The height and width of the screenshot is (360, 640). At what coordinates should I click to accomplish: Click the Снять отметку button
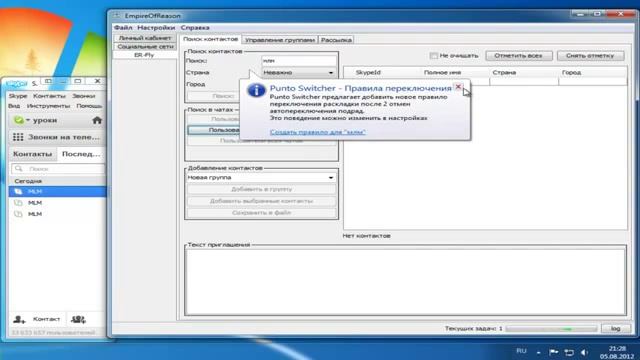click(x=590, y=56)
